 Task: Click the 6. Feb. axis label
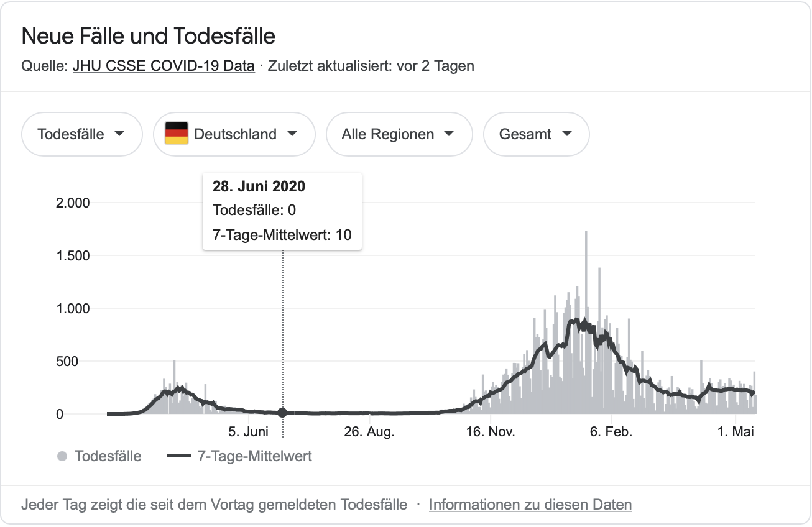tap(611, 432)
